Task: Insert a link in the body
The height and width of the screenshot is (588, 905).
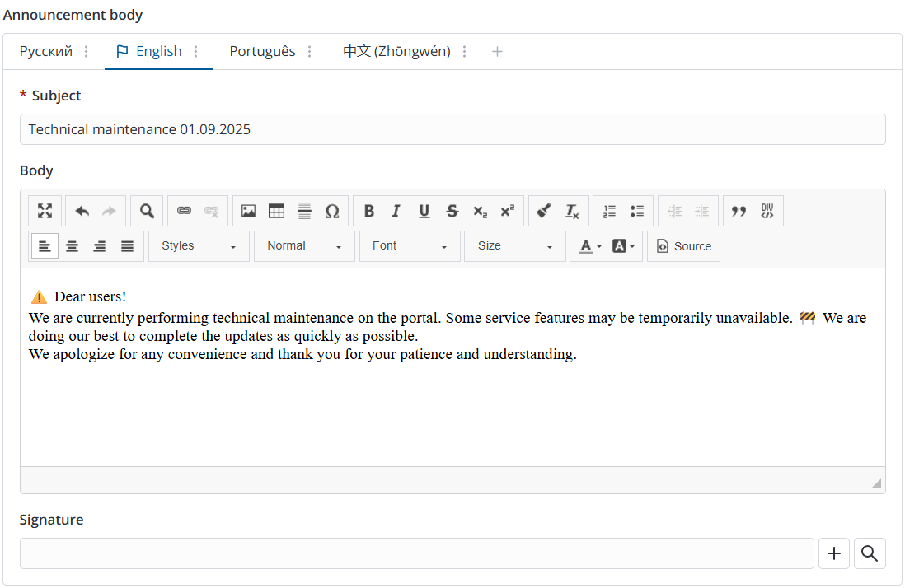Action: point(185,211)
